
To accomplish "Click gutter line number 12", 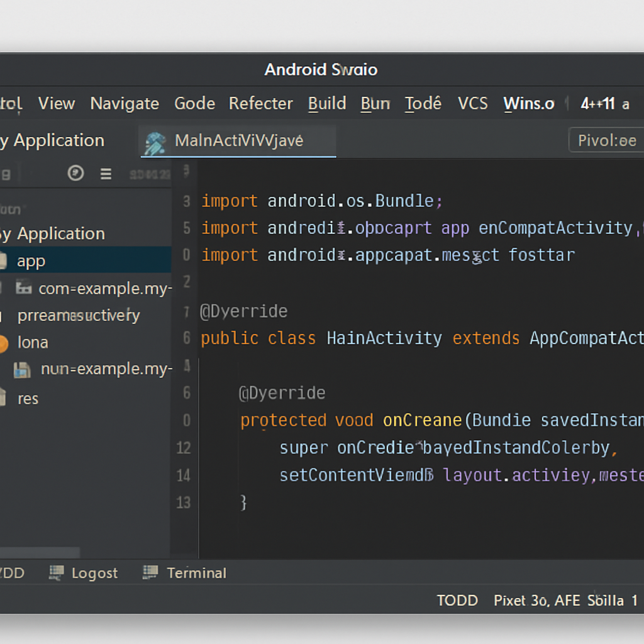I will point(184,448).
